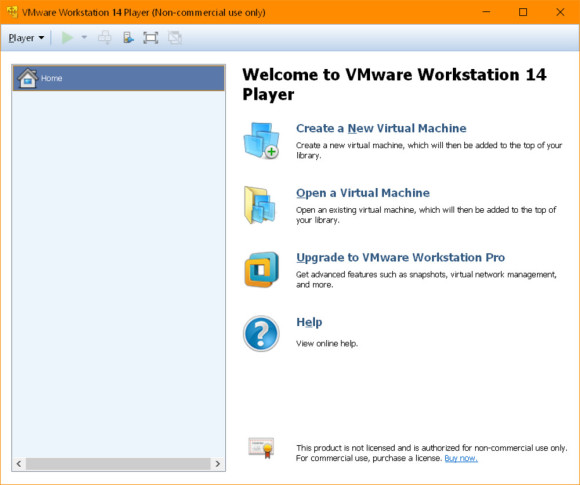Click the Create New Virtual Machine icon
This screenshot has height=485, width=580.
(261, 141)
